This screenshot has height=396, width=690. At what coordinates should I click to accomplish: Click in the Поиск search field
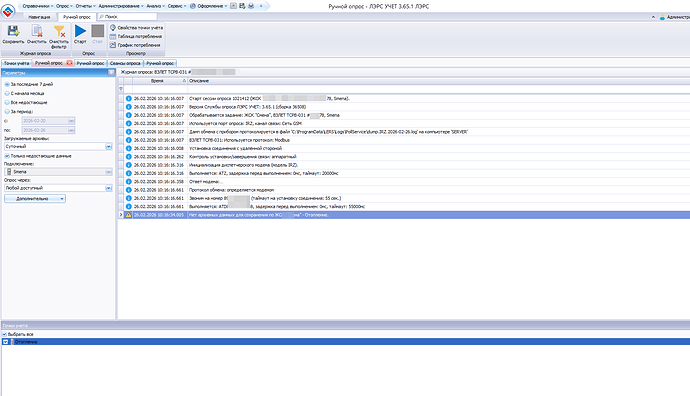[128, 17]
